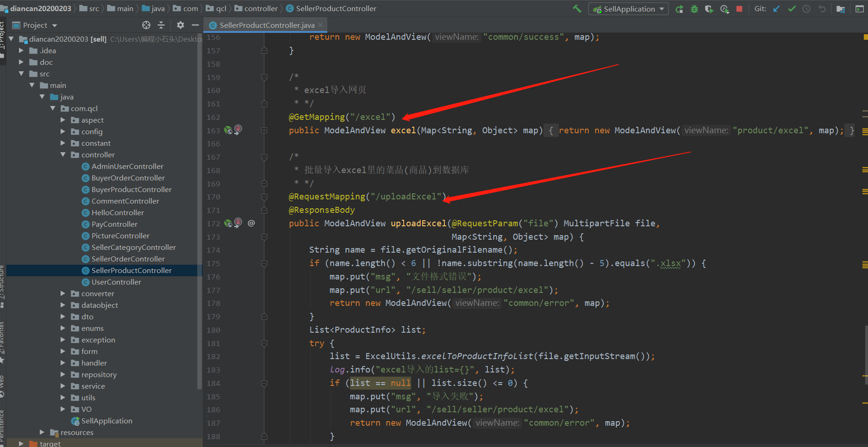Open UserController in the project tree
The width and height of the screenshot is (868, 447).
[x=116, y=282]
